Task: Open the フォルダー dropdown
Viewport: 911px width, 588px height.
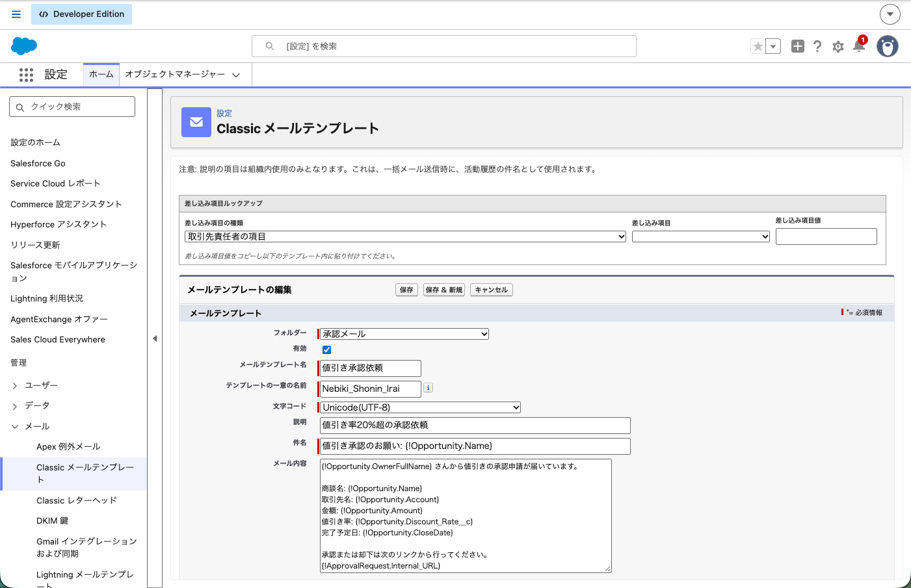Action: 404,334
